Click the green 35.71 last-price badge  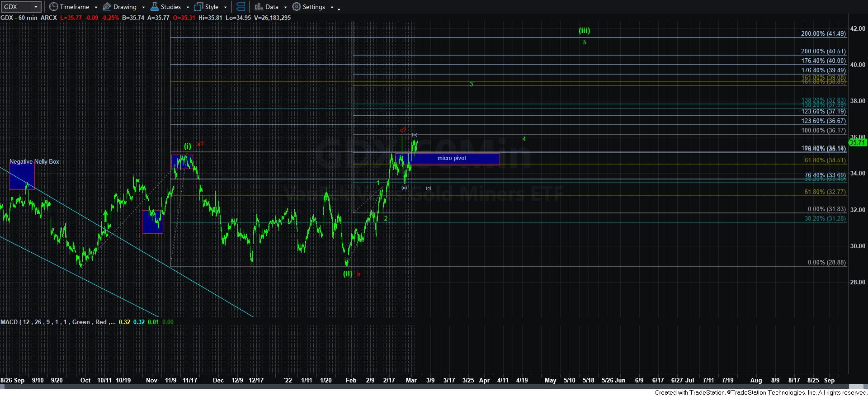click(858, 142)
